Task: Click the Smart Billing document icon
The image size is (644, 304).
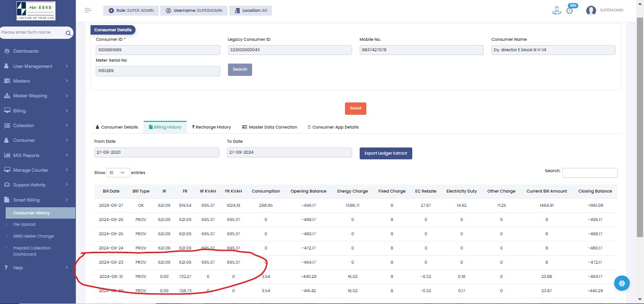Action: (x=7, y=200)
